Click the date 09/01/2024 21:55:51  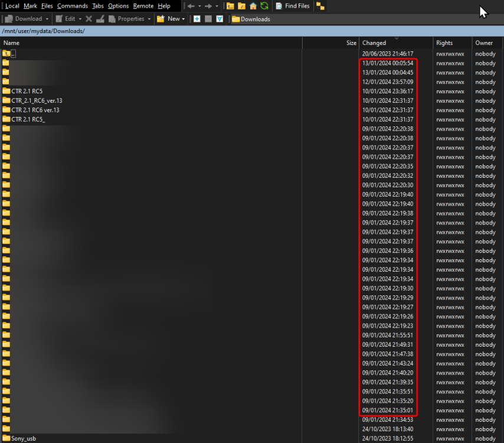click(388, 335)
